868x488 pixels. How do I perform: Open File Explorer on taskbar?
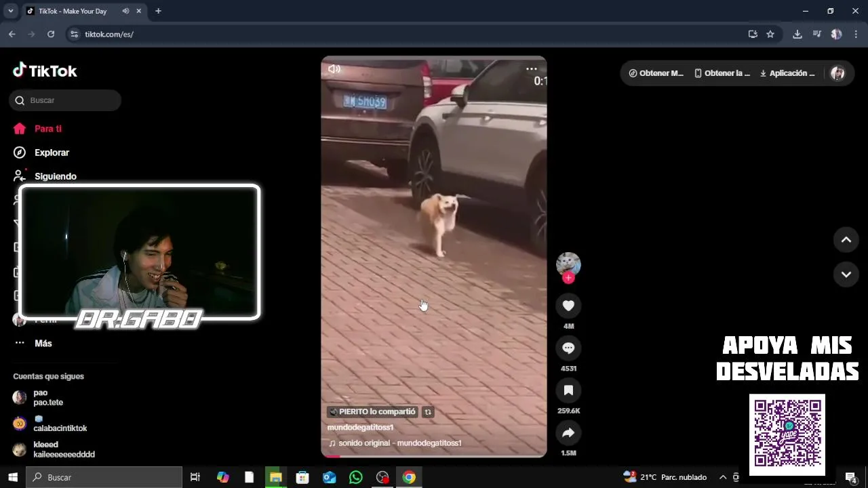point(275,477)
